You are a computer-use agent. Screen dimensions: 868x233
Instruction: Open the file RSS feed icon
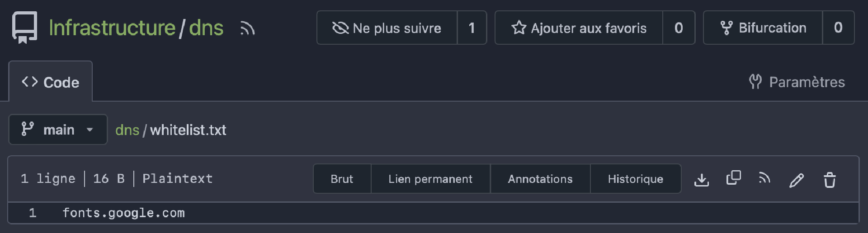click(x=764, y=178)
